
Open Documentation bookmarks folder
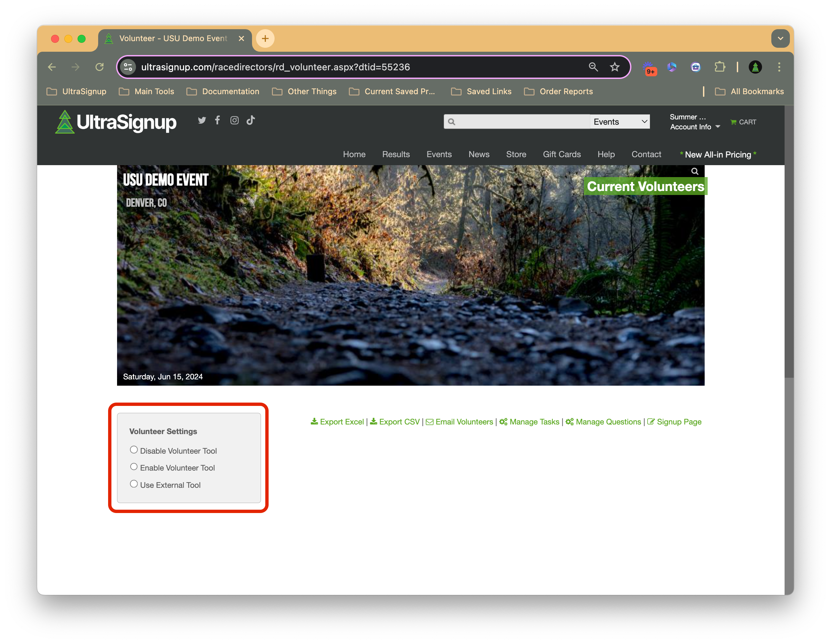223,91
